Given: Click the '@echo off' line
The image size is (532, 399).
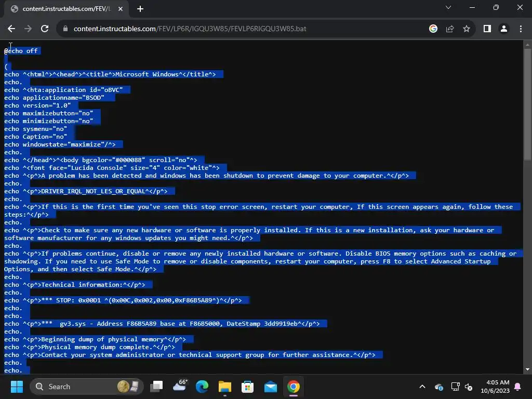Looking at the screenshot, I should click(21, 51).
